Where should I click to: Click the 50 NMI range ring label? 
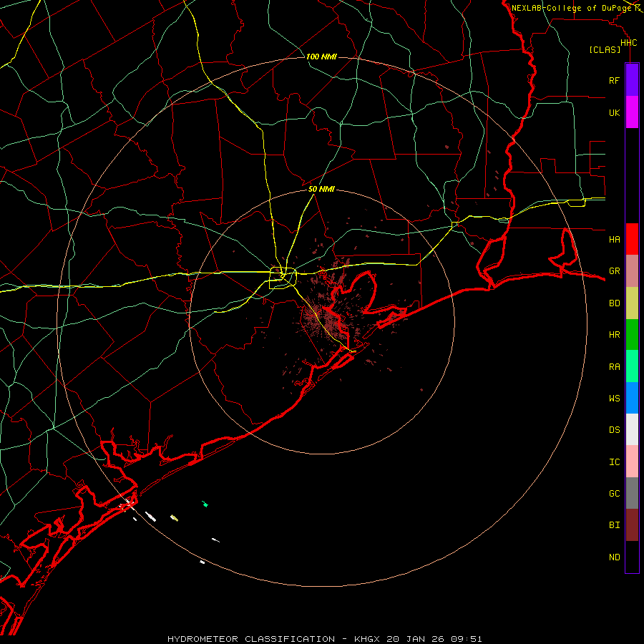coord(321,189)
